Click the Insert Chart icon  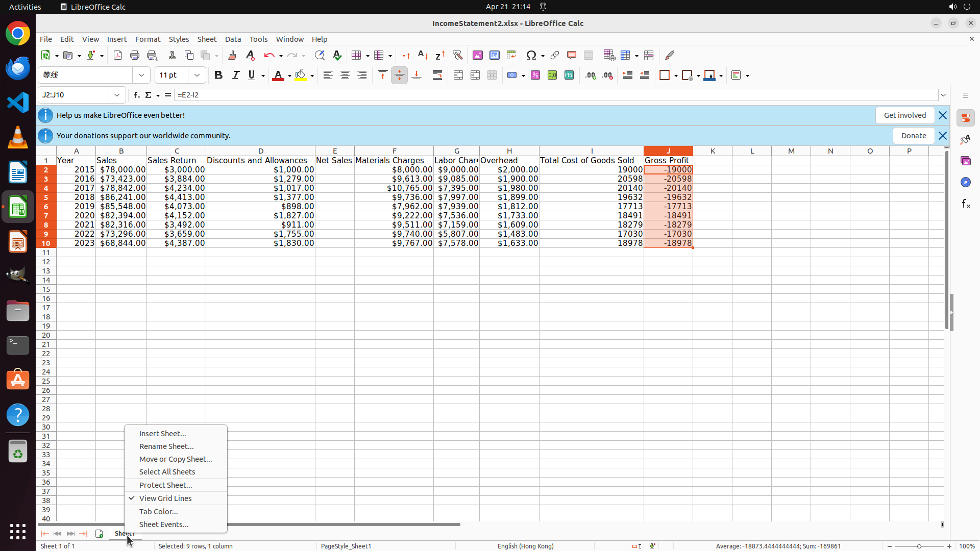(494, 55)
